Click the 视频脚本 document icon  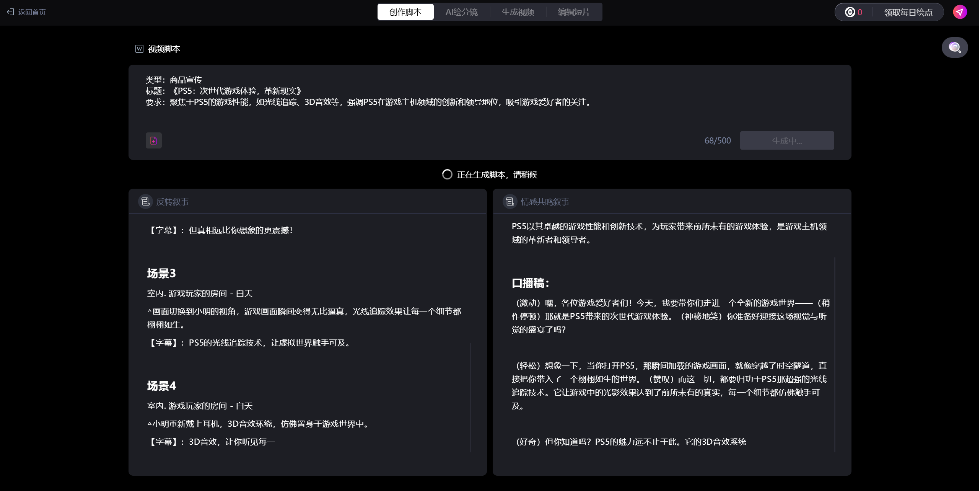tap(139, 49)
